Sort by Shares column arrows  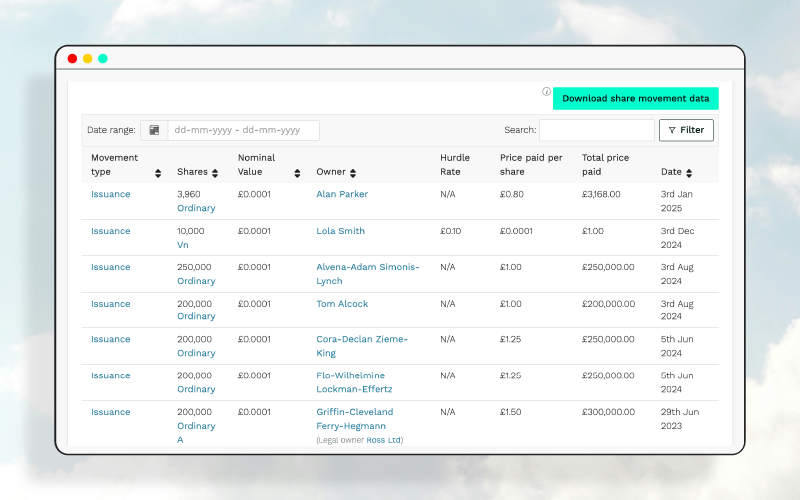point(215,173)
